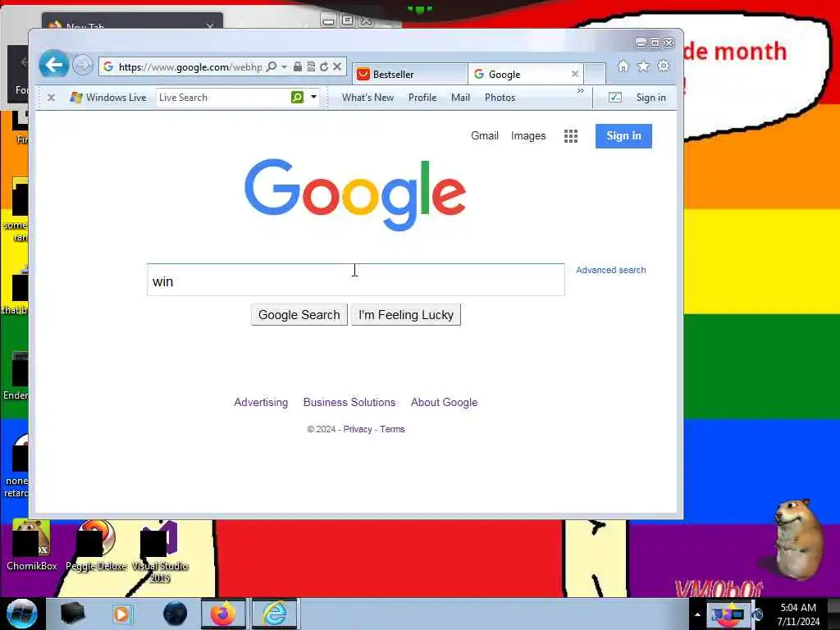Click the Windows Live logo button

click(108, 98)
